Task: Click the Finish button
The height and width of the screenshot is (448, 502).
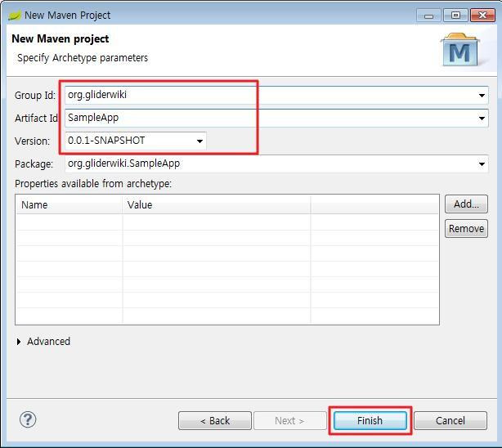Action: point(370,420)
